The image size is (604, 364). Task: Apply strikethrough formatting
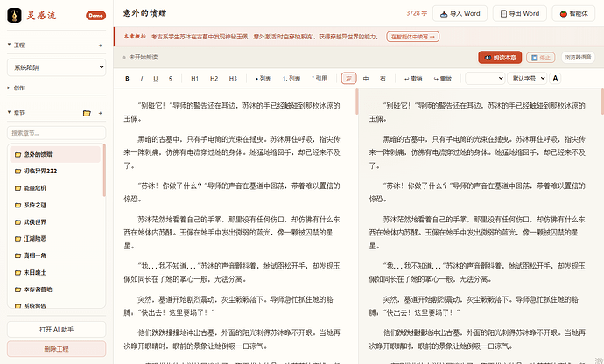(x=171, y=79)
